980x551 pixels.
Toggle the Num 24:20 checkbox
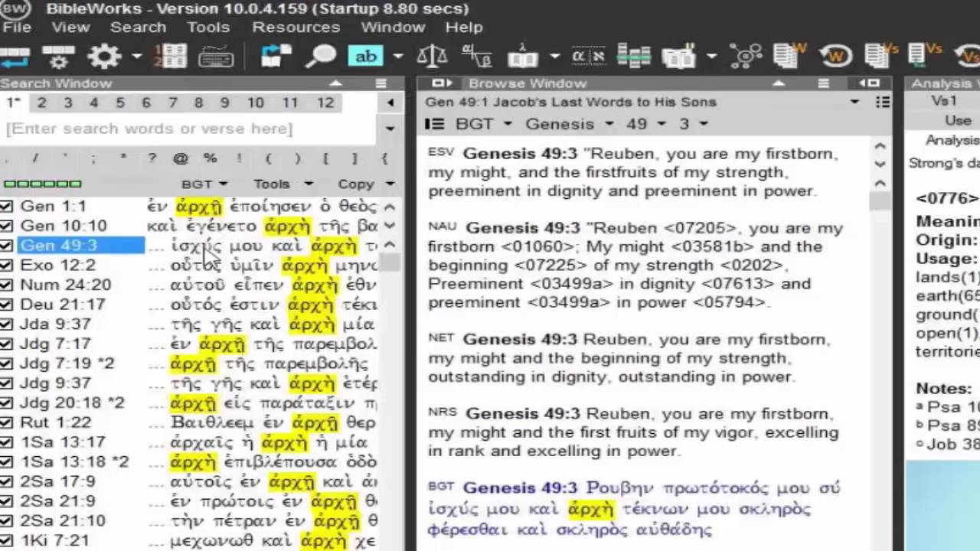(6, 285)
